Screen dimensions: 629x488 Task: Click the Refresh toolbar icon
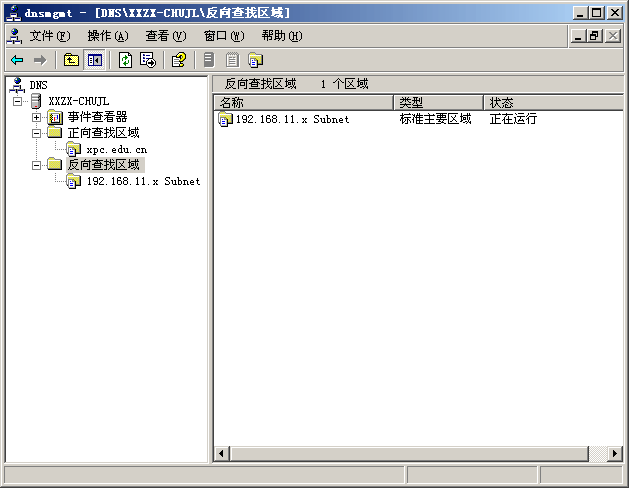125,60
